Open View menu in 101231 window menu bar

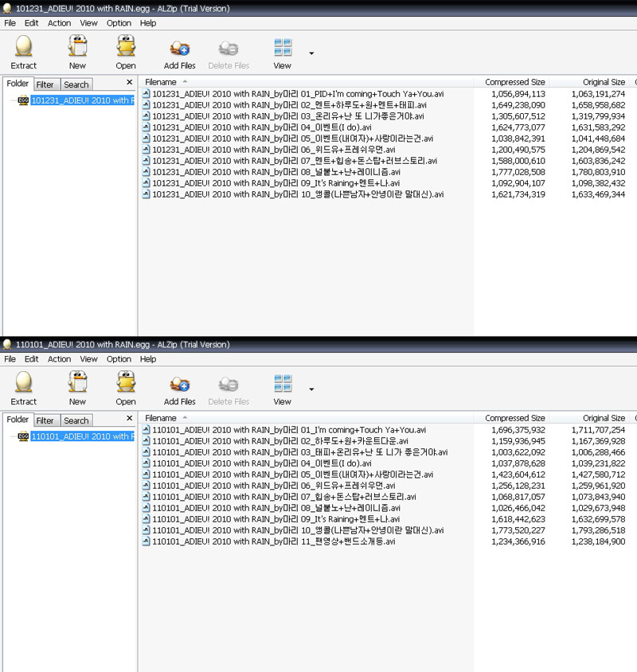pos(88,23)
